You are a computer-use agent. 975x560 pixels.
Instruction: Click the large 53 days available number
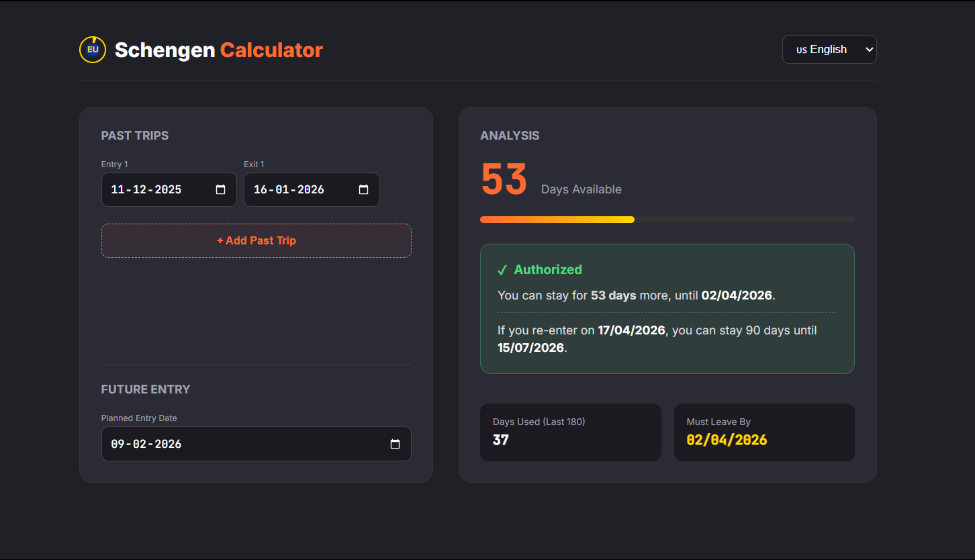tap(504, 180)
